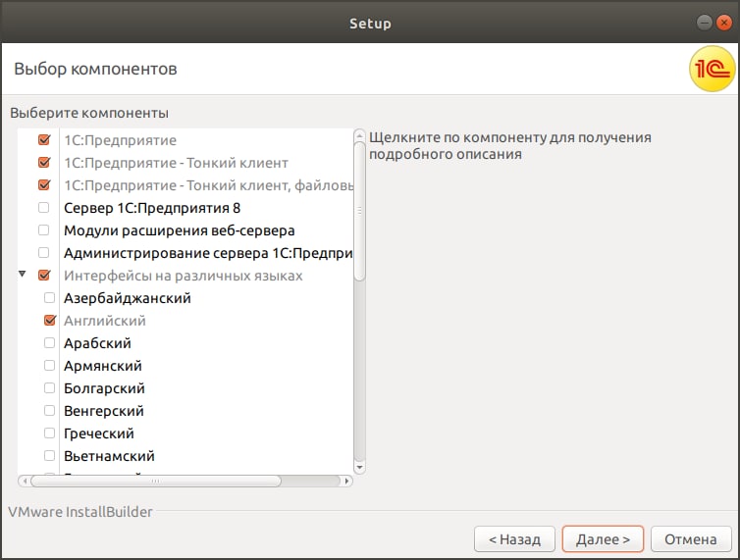Enable Модули расширения веб-сервера checkbox

click(43, 230)
